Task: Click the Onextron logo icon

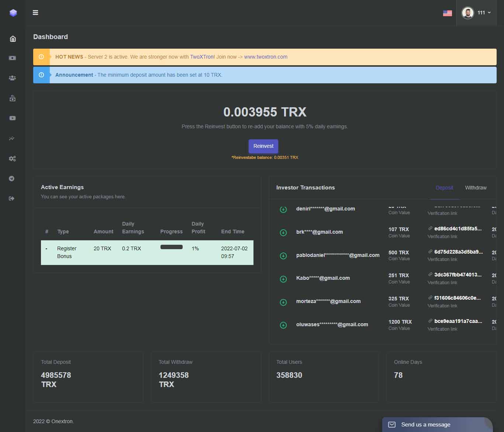Action: (13, 13)
